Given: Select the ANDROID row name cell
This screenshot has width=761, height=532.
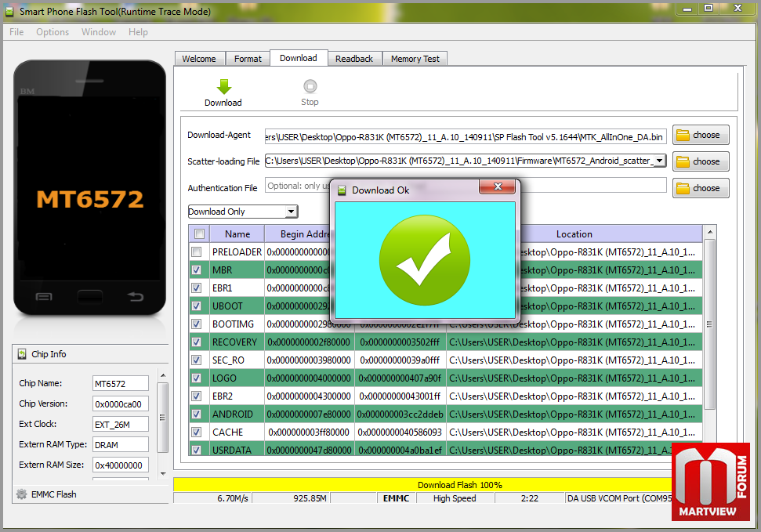Looking at the screenshot, I should pos(237,414).
